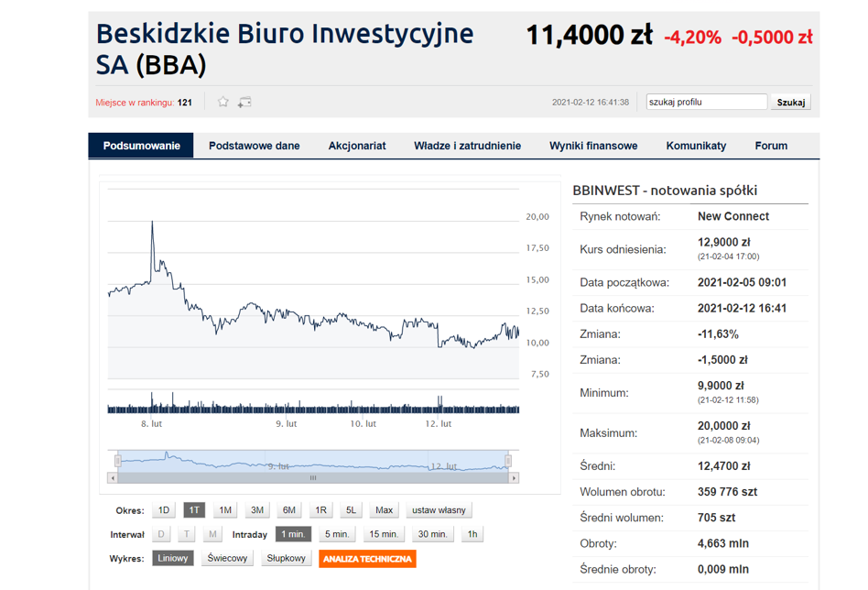Select the 1M period
Image resolution: width=868 pixels, height=590 pixels.
tap(225, 510)
